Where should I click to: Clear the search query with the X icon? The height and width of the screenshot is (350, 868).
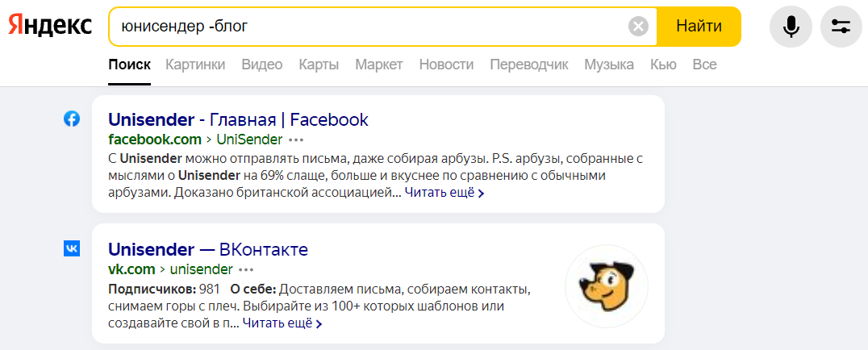tap(638, 26)
